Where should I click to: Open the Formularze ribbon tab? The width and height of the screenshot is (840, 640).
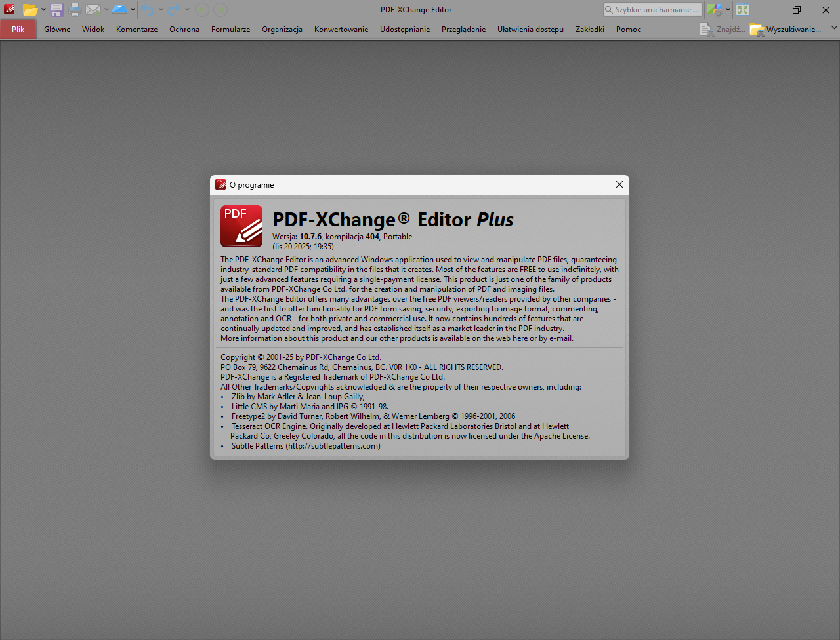(230, 30)
